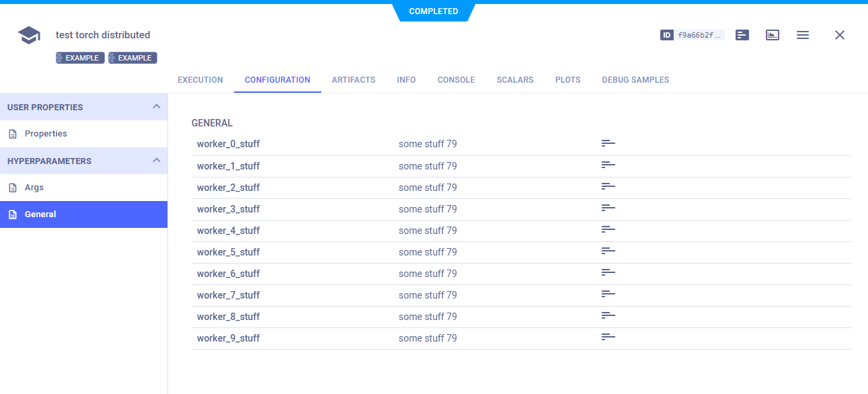This screenshot has height=394, width=868.
Task: Go to the Scalars tab
Action: click(514, 80)
